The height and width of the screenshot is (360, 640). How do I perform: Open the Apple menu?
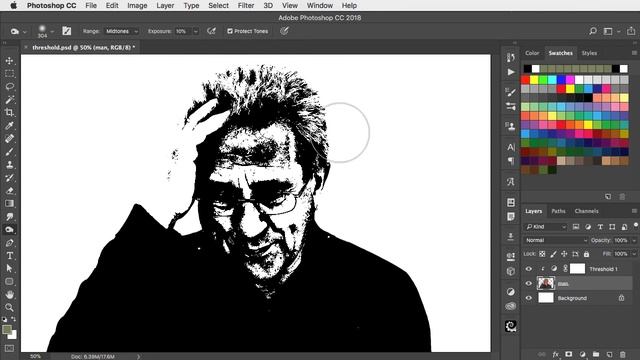13,6
